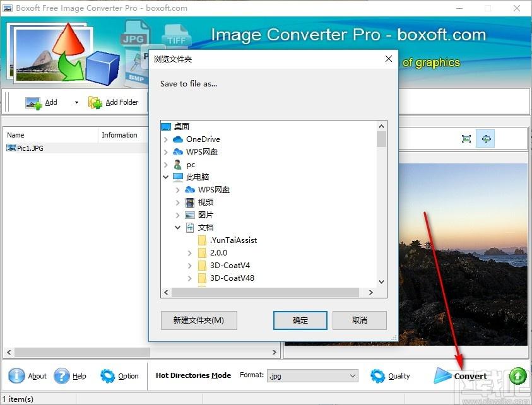532x405 pixels.
Task: Select the 图片 folder
Action: point(206,215)
